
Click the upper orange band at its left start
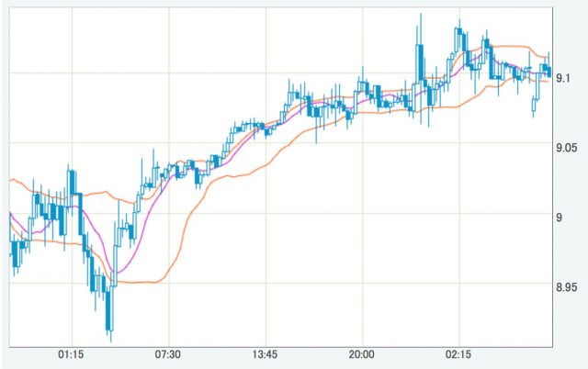(11, 180)
